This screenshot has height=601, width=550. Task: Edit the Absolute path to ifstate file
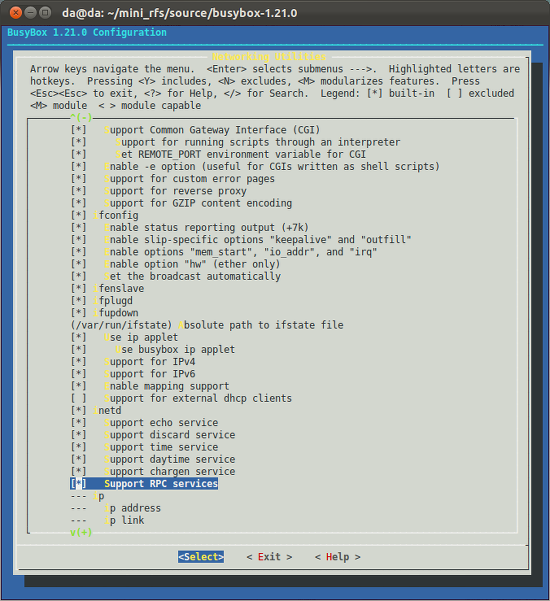coord(207,325)
